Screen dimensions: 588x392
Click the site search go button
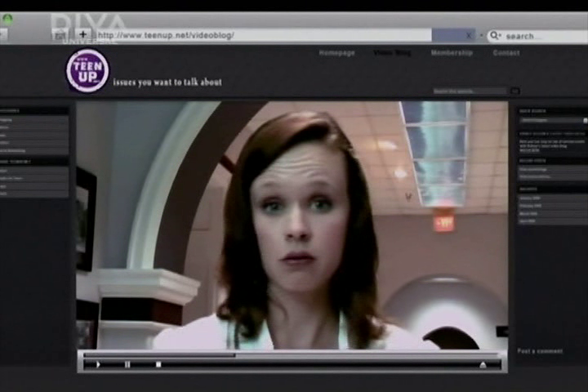coord(515,91)
